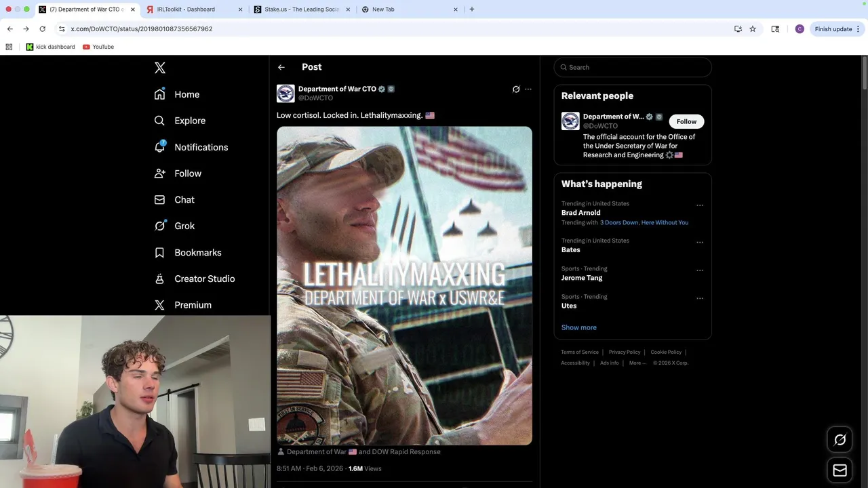Click the back arrow beside Post
Viewport: 868px width, 488px height.
[x=281, y=67]
